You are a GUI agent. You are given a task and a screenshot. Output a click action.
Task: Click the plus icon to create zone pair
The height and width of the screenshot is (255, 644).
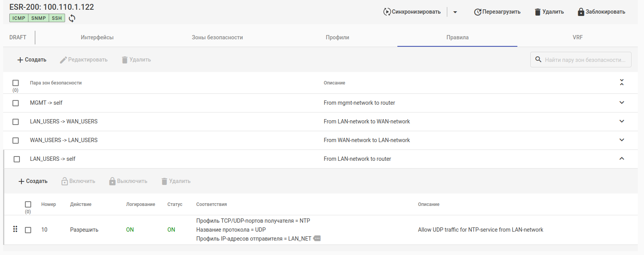(20, 60)
